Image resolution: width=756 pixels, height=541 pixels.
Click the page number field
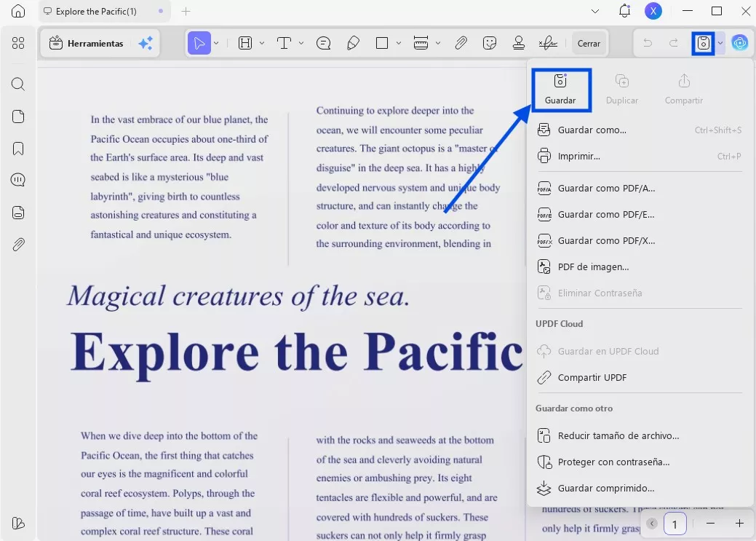(x=675, y=524)
